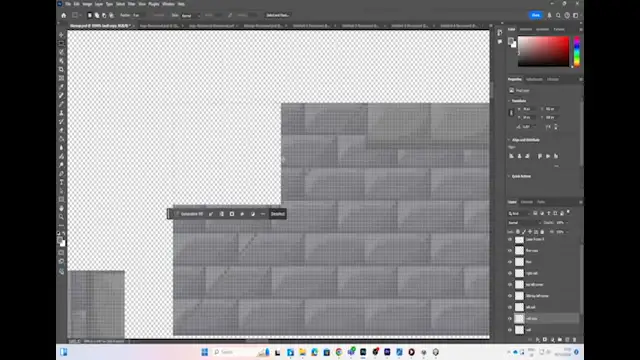Click Add layer mask icon
Image resolution: width=640 pixels, height=360 pixels.
(x=545, y=339)
